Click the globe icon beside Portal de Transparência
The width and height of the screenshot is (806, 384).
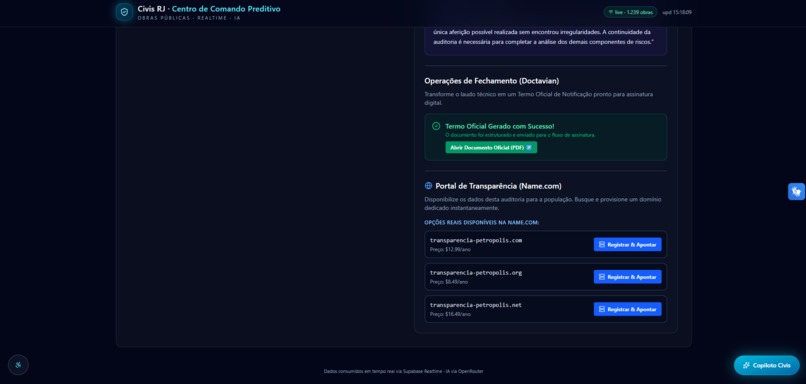(x=428, y=186)
